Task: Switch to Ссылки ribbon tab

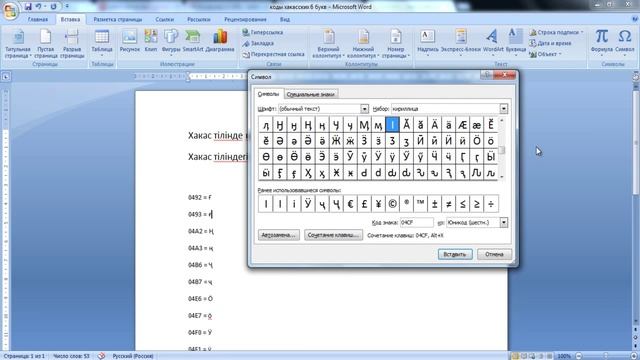Action: [164, 19]
